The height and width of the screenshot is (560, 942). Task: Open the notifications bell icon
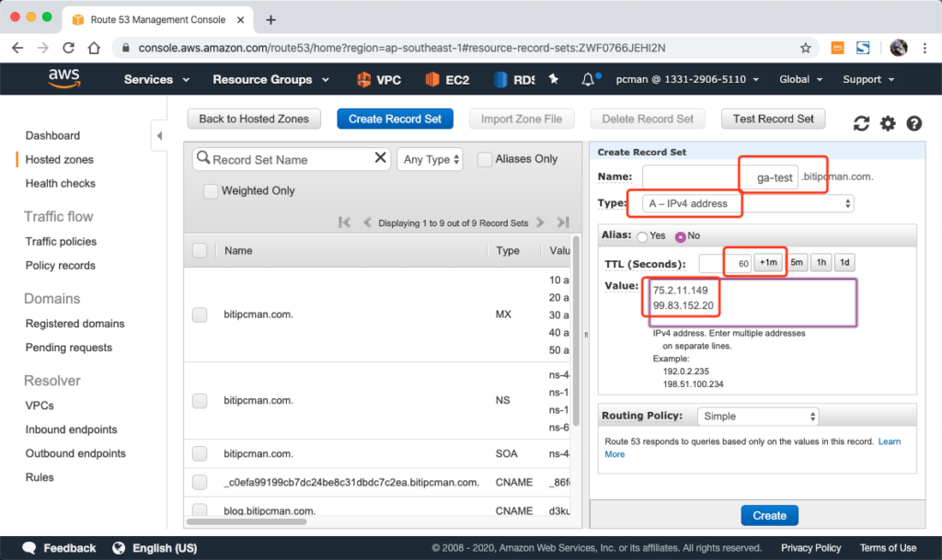point(589,80)
